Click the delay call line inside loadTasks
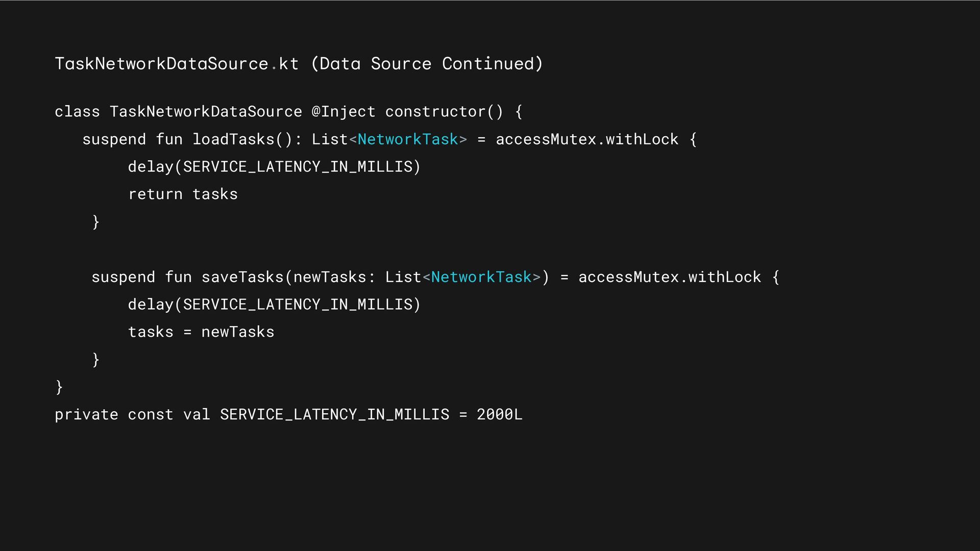The height and width of the screenshot is (551, 980). click(274, 167)
